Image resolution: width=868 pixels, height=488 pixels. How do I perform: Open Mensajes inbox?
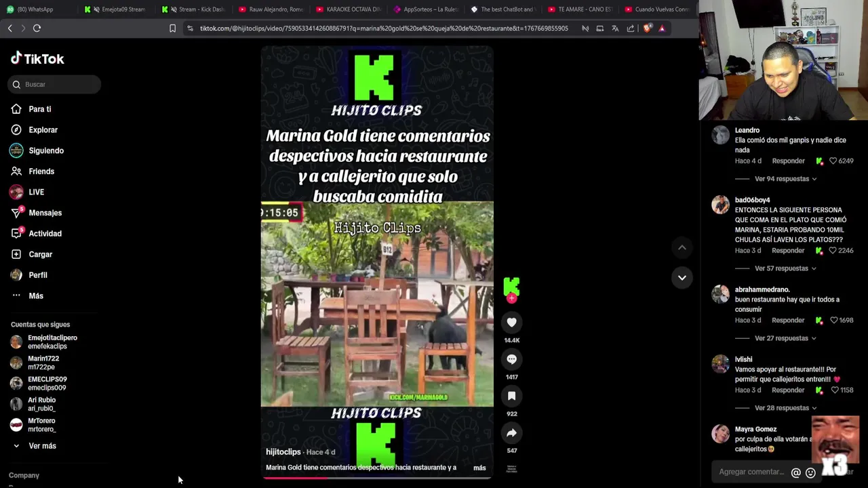[36, 213]
